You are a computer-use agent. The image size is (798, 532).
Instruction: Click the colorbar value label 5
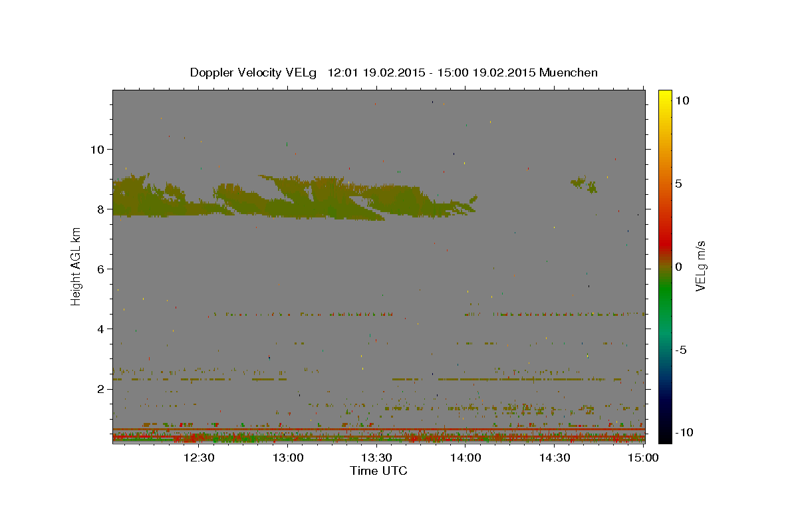click(x=678, y=184)
